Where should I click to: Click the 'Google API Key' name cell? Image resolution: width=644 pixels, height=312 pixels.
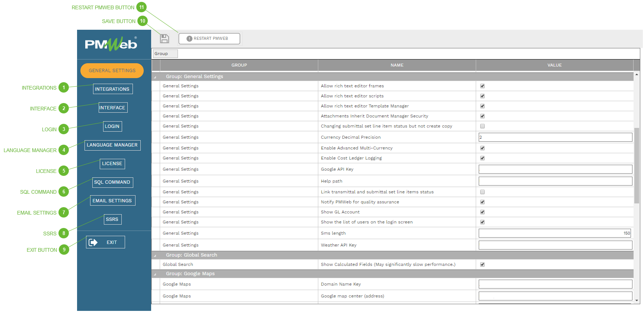(397, 169)
